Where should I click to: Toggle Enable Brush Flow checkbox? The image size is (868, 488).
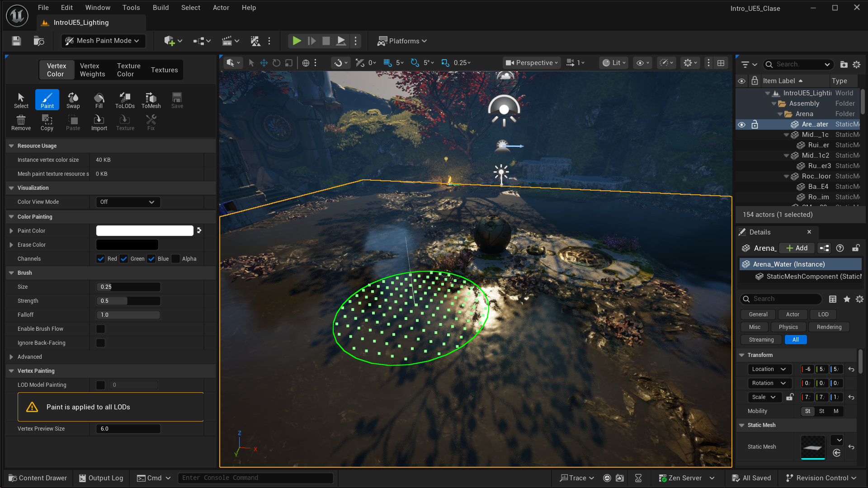pos(101,329)
